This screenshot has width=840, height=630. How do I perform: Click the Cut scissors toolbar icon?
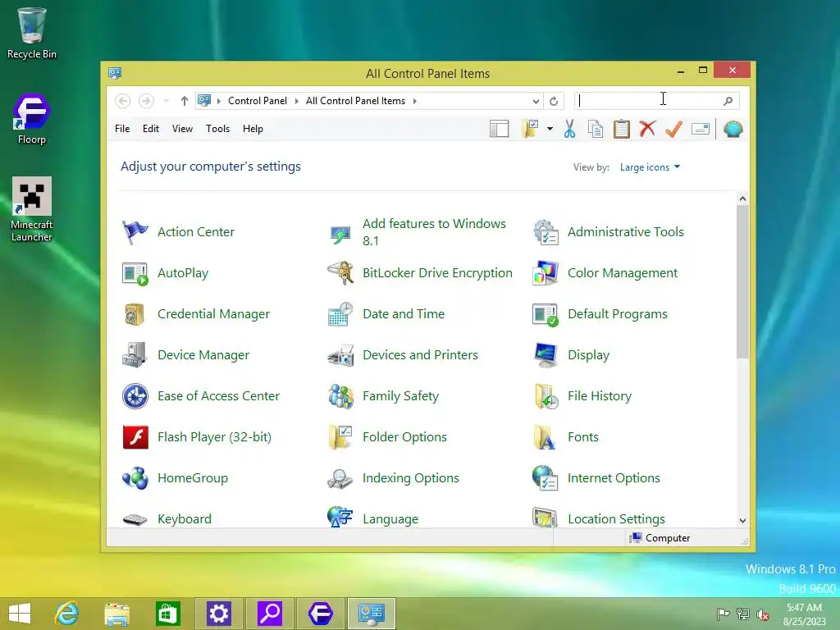[x=569, y=129]
